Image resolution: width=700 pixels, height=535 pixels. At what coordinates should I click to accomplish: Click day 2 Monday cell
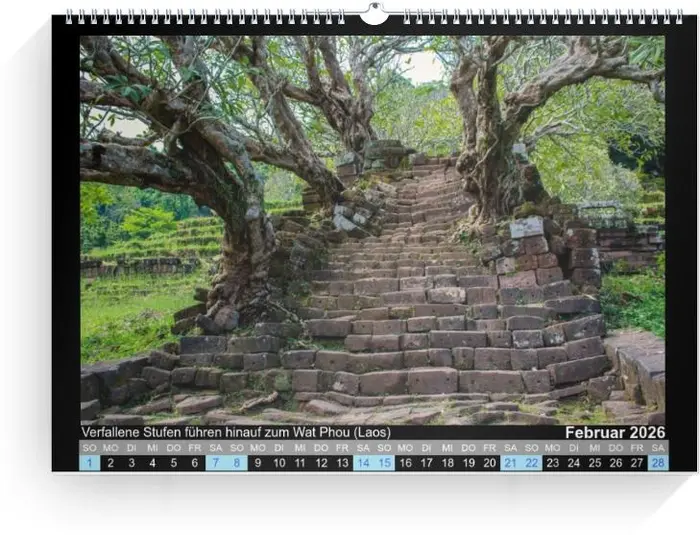111,462
